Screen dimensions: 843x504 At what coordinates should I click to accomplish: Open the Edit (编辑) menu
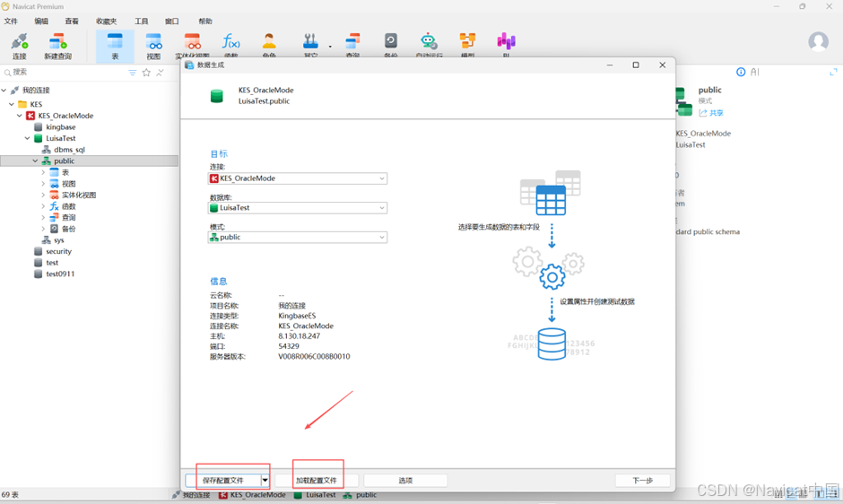coord(41,21)
